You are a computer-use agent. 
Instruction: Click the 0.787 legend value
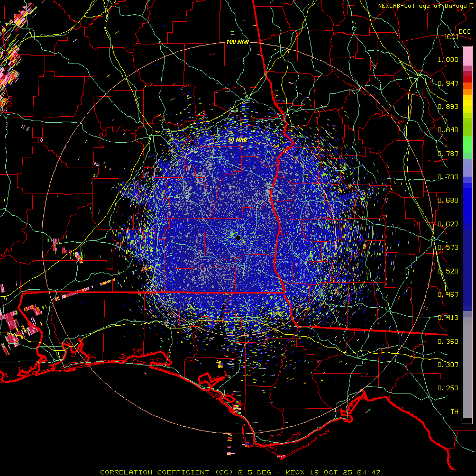coord(448,153)
